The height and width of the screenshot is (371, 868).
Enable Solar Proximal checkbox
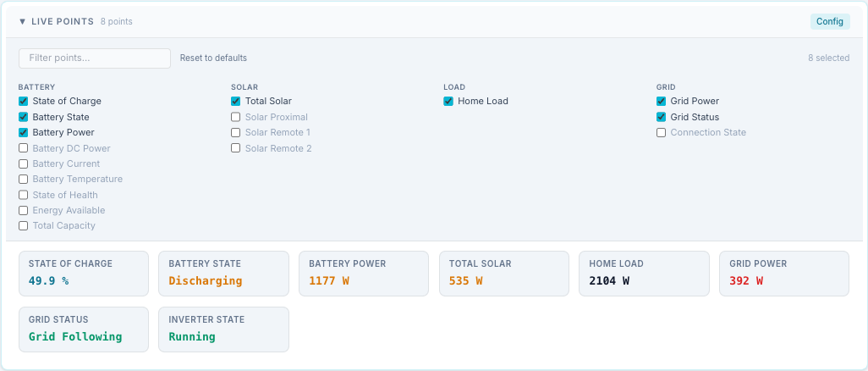coord(236,117)
